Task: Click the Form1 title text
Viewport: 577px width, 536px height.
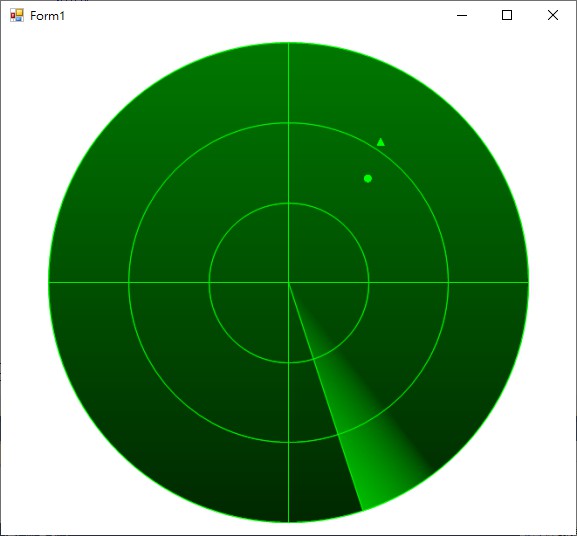Action: click(x=47, y=16)
